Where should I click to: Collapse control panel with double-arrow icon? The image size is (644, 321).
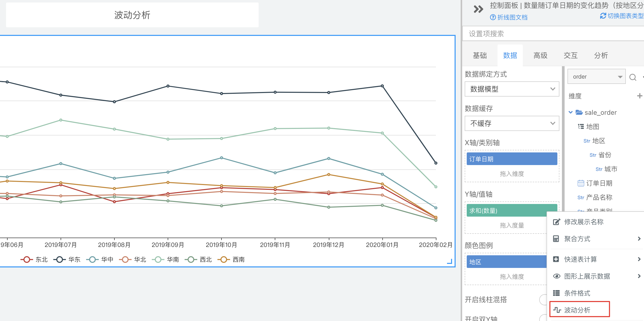[x=478, y=9]
